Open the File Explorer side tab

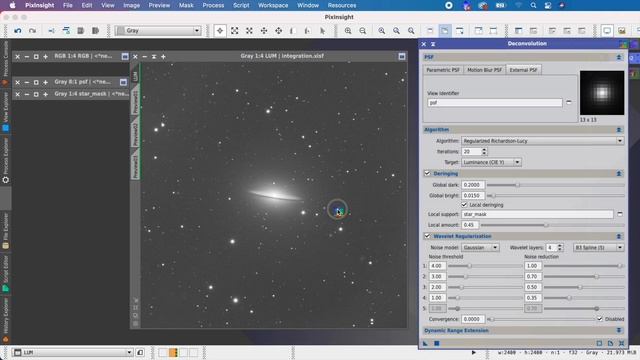[x=5, y=231]
